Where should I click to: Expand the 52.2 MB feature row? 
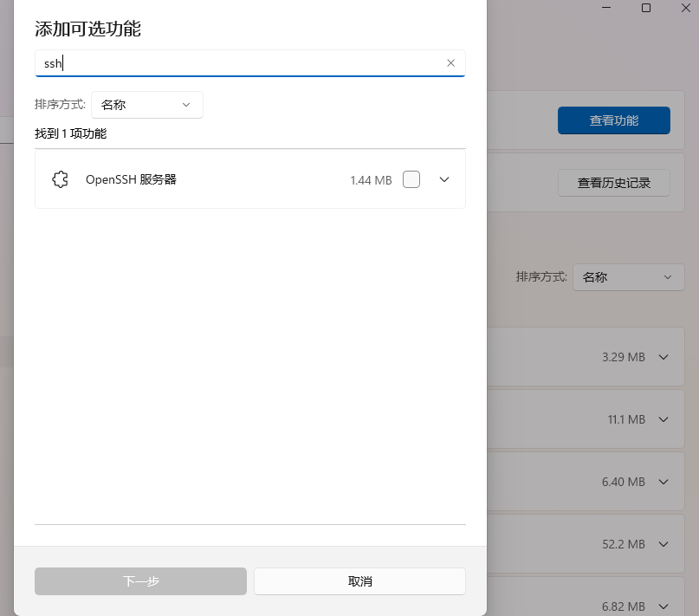tap(663, 544)
